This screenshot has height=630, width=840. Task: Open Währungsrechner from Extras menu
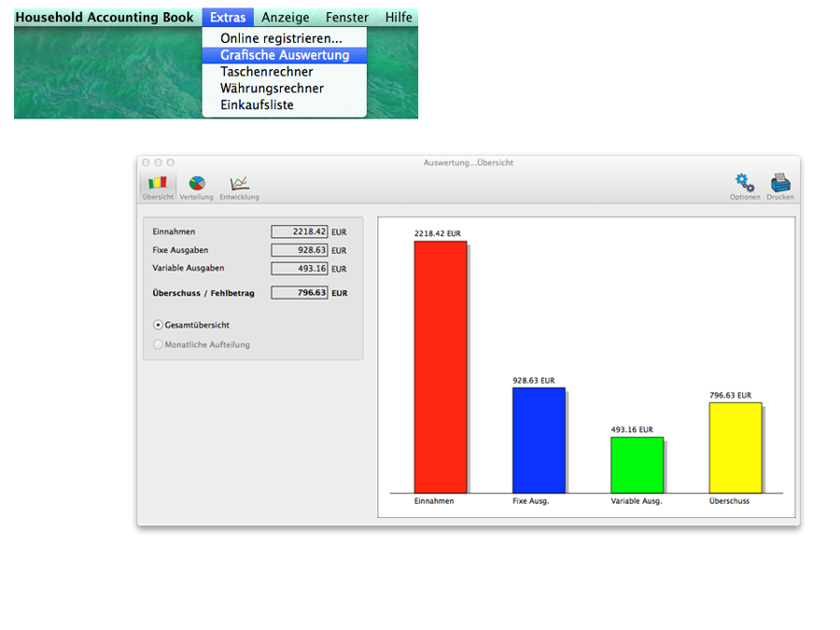(x=272, y=89)
